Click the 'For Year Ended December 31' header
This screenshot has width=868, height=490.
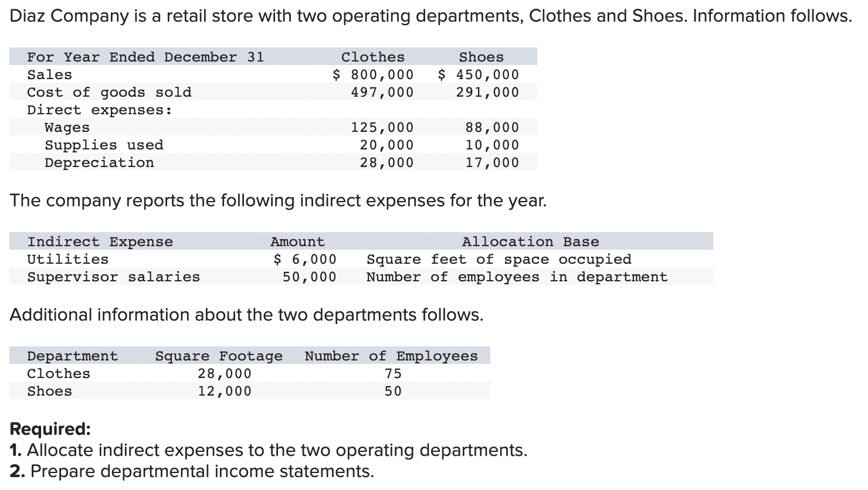click(145, 57)
